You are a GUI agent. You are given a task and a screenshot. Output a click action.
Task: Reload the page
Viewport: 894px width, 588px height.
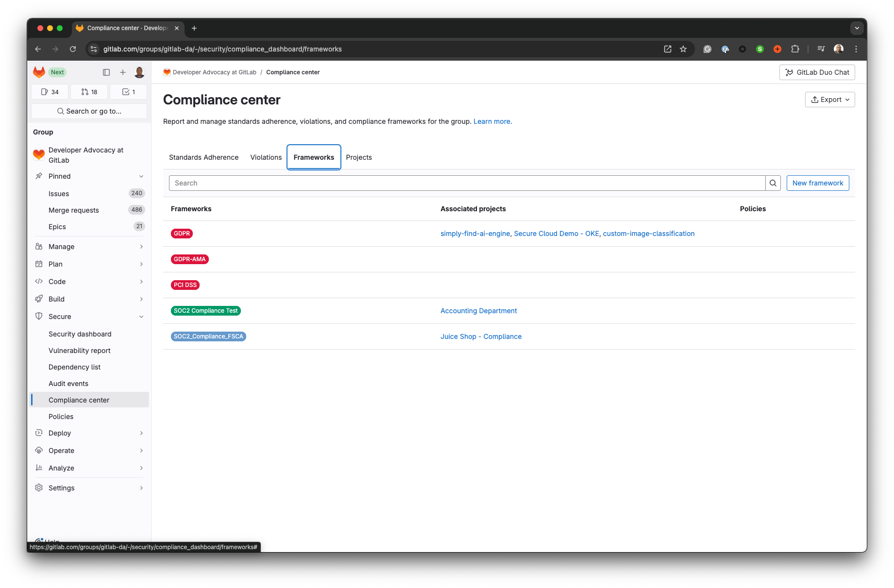click(73, 49)
